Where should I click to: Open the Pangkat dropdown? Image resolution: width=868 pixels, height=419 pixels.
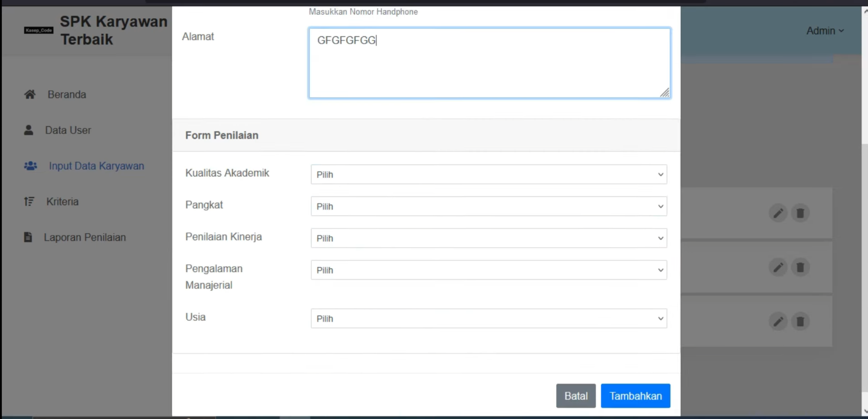pos(489,206)
